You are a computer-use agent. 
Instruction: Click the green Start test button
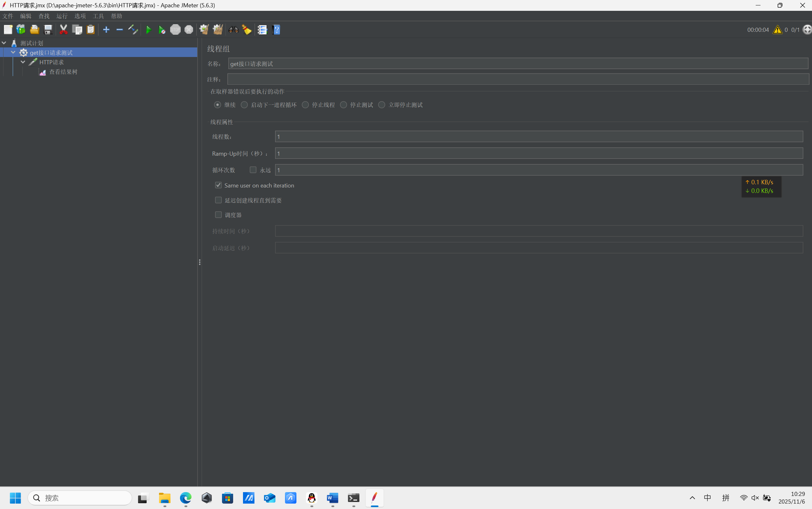pos(148,30)
